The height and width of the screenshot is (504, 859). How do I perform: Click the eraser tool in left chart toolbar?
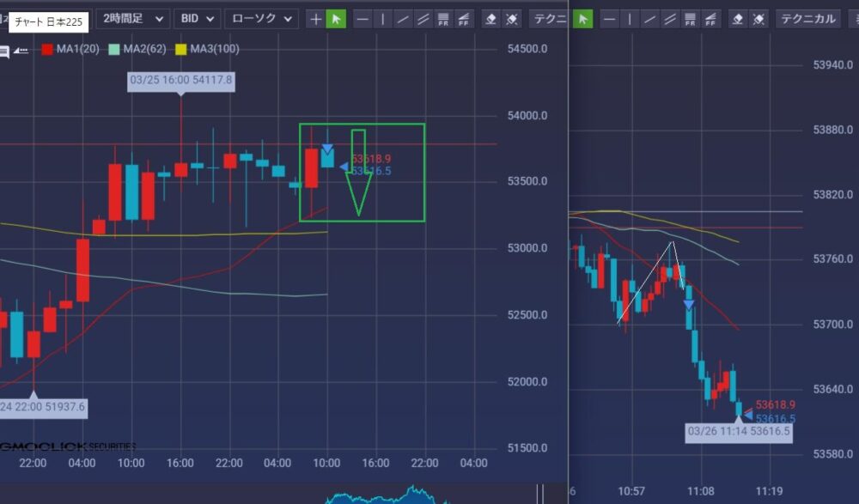pyautogui.click(x=490, y=19)
